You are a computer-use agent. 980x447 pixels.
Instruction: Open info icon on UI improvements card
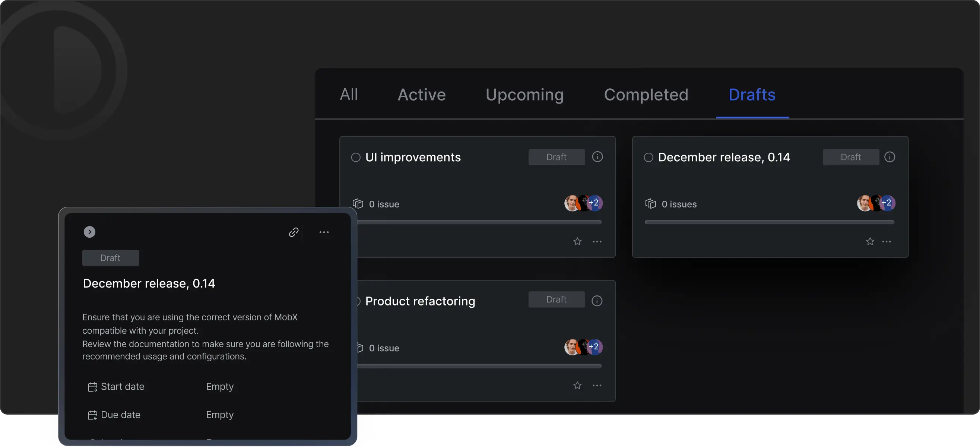(597, 157)
